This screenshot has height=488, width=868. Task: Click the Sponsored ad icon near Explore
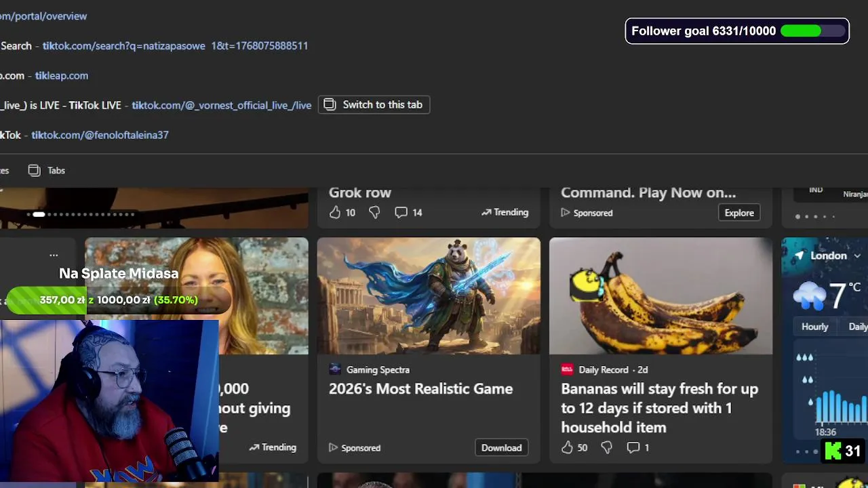(566, 213)
